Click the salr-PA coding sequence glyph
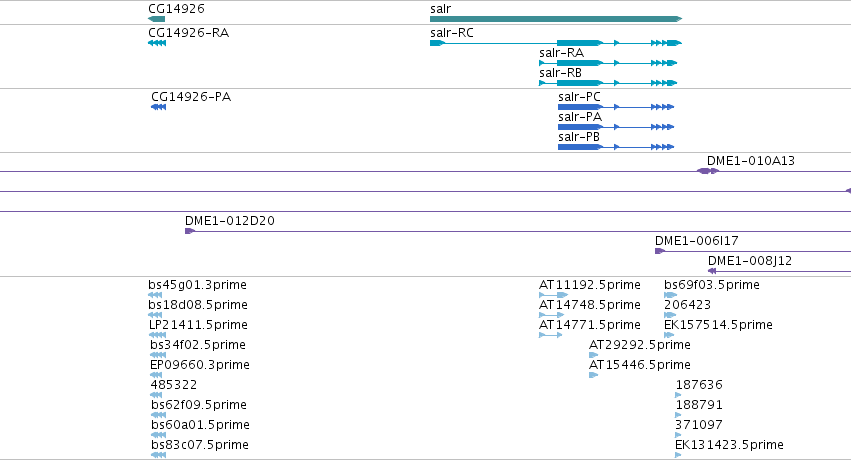The height and width of the screenshot is (460, 851). 616,127
